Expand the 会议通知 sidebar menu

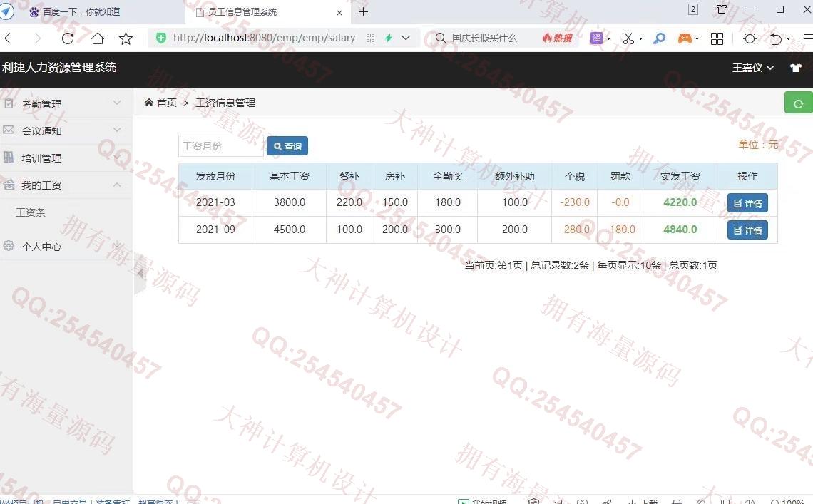(66, 130)
